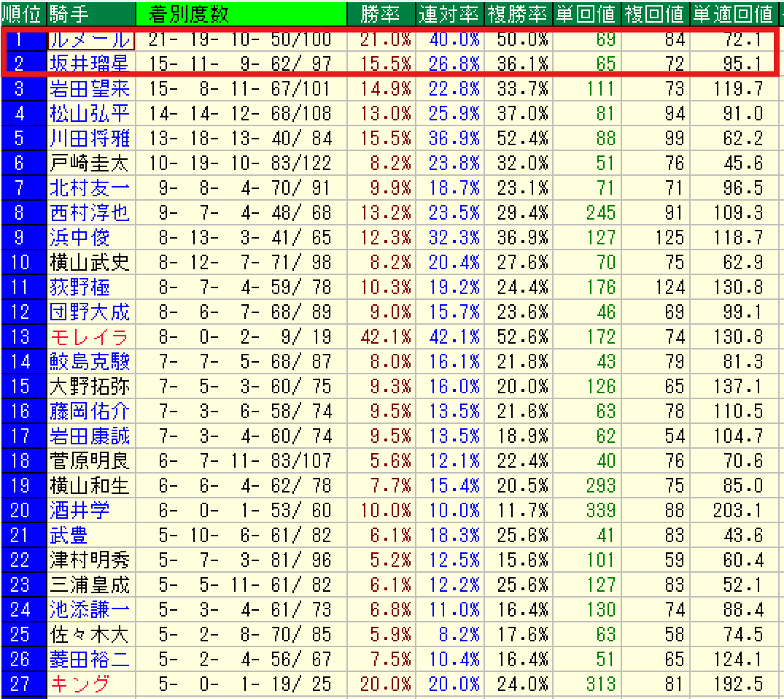This screenshot has width=784, height=699.
Task: Click rank 20 blue cell
Action: (20, 510)
